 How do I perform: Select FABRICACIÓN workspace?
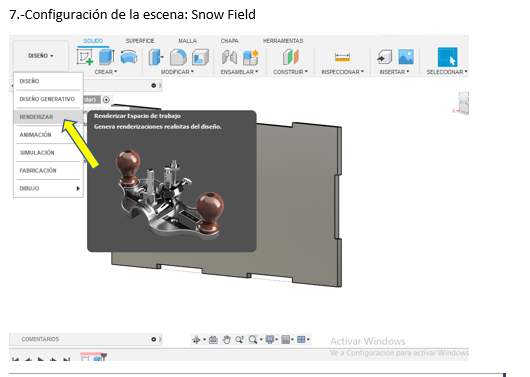48,171
